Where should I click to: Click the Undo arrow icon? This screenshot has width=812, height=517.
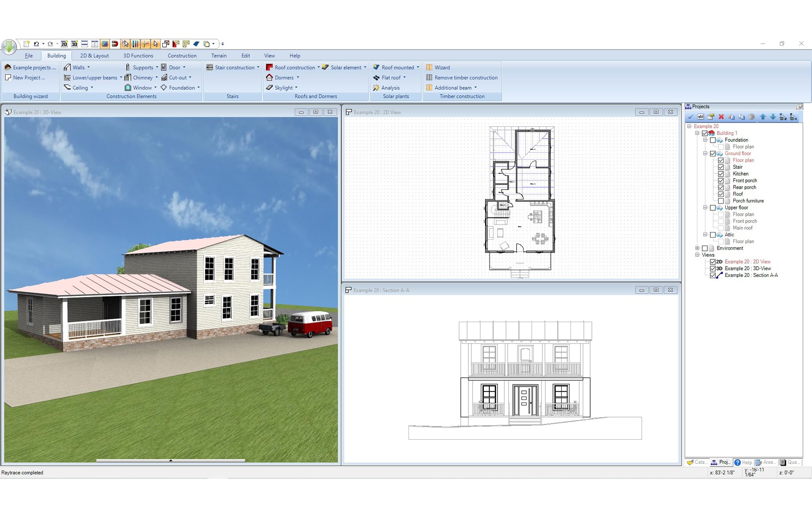pos(36,44)
